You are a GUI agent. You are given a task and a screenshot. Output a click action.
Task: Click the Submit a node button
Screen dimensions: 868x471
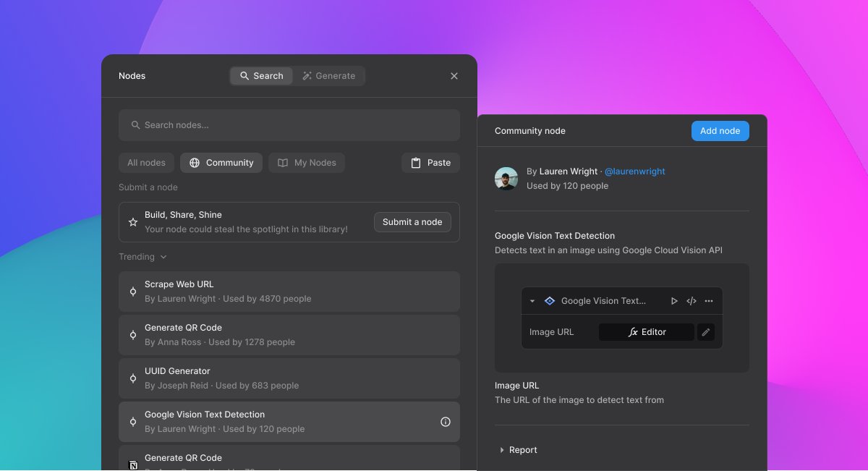pos(412,222)
